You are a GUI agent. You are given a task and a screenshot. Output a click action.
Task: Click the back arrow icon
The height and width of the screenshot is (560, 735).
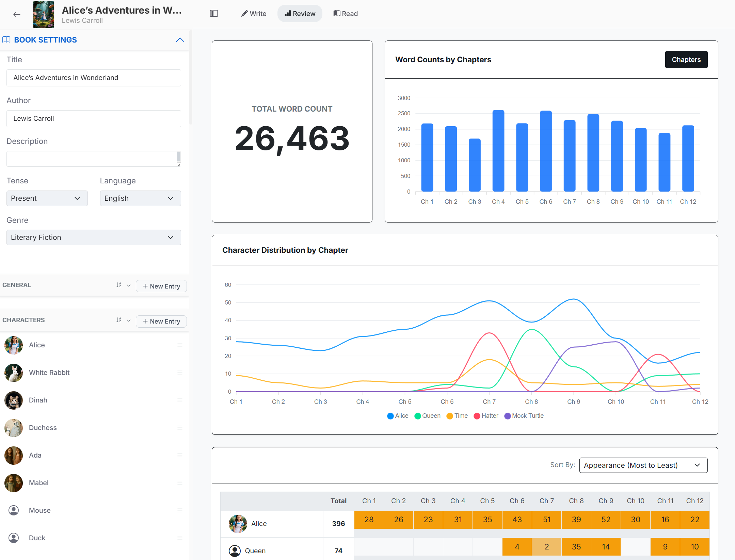17,14
